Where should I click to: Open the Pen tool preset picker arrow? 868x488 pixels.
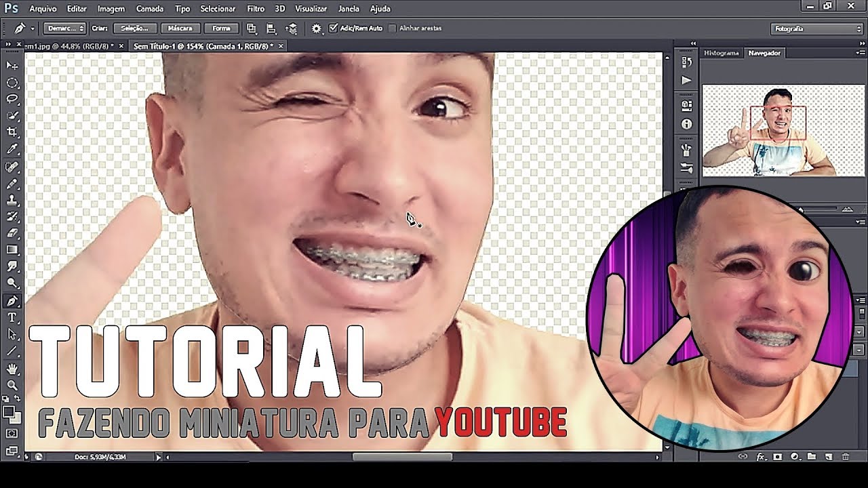tap(32, 28)
